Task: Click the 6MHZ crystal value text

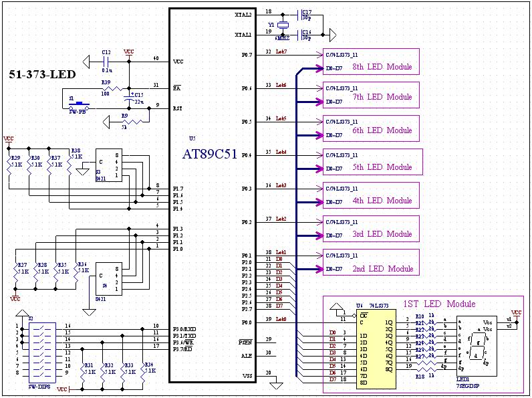Action: 283,38
